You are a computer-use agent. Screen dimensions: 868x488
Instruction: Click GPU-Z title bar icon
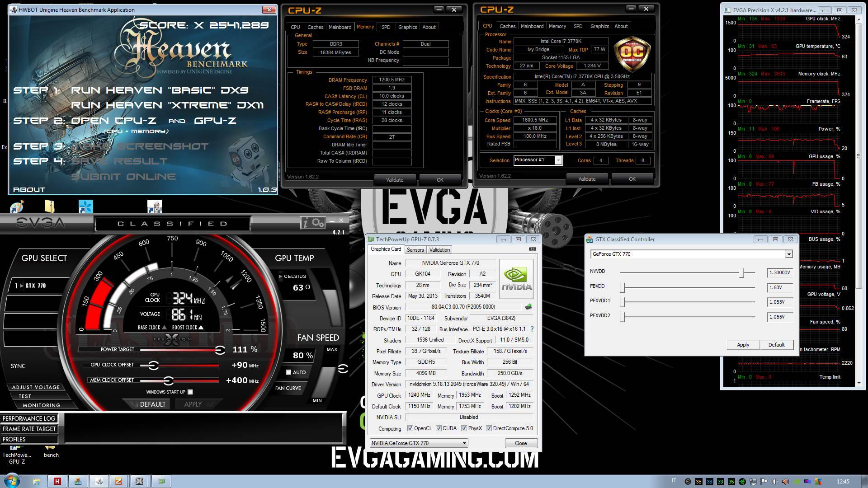[371, 239]
